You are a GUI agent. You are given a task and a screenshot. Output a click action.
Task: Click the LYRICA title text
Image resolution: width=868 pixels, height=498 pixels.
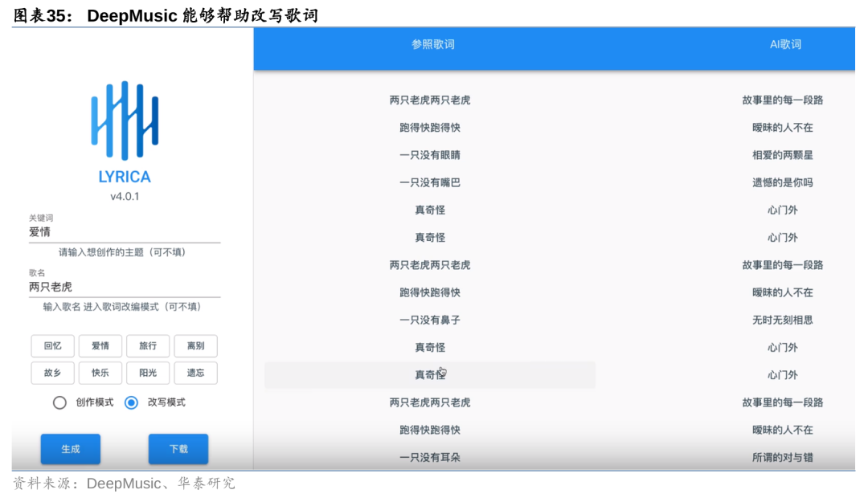[x=125, y=177]
